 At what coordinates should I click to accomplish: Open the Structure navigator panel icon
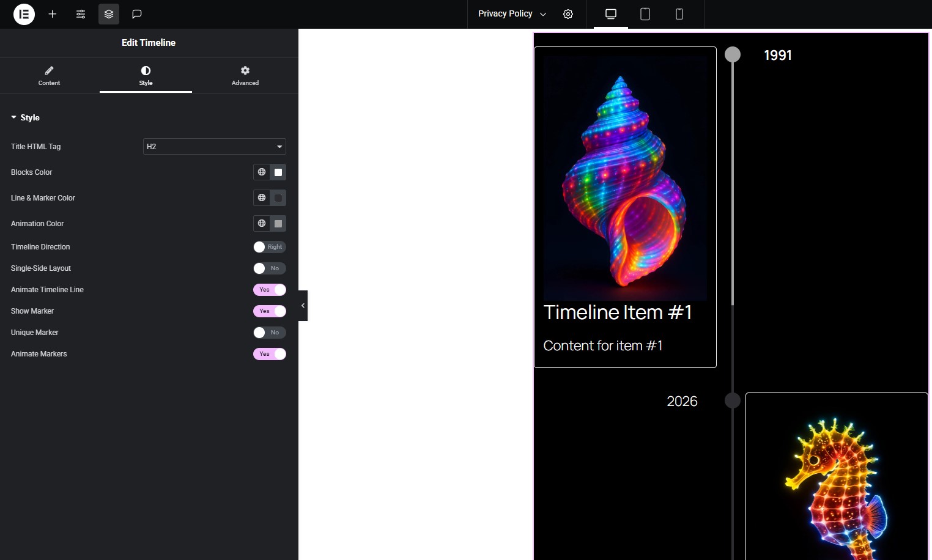[109, 14]
